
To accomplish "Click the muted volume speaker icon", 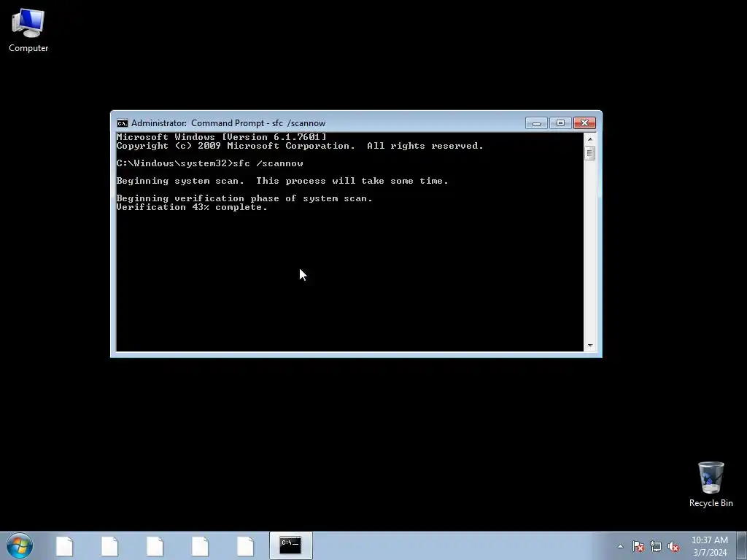I will (673, 546).
